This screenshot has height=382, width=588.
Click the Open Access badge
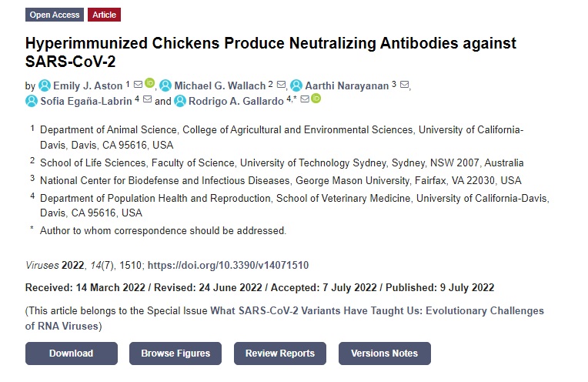click(x=55, y=15)
